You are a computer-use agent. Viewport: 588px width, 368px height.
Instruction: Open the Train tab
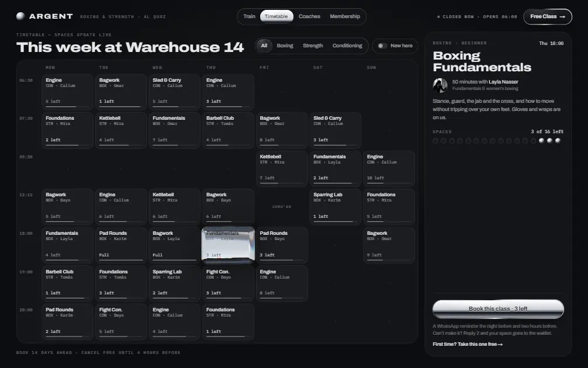tap(250, 16)
